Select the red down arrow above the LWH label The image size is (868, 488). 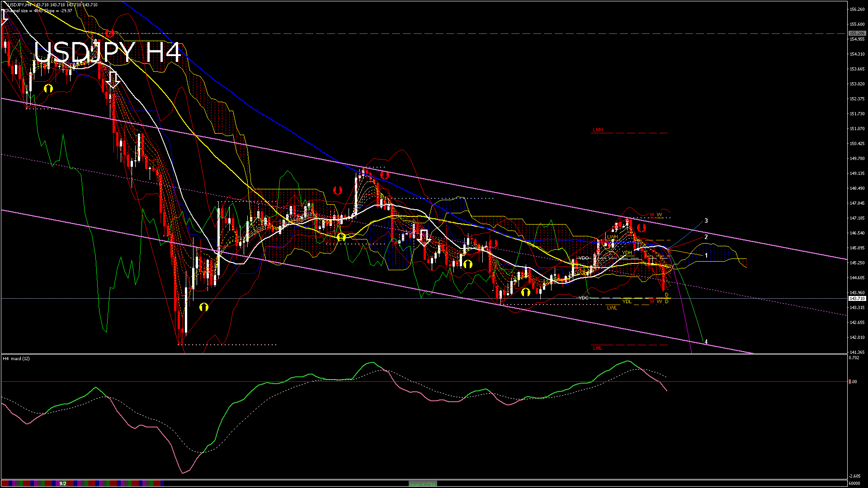(x=641, y=228)
